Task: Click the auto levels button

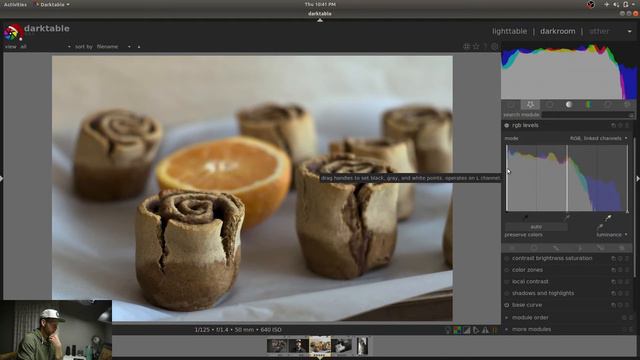Action: point(536,227)
